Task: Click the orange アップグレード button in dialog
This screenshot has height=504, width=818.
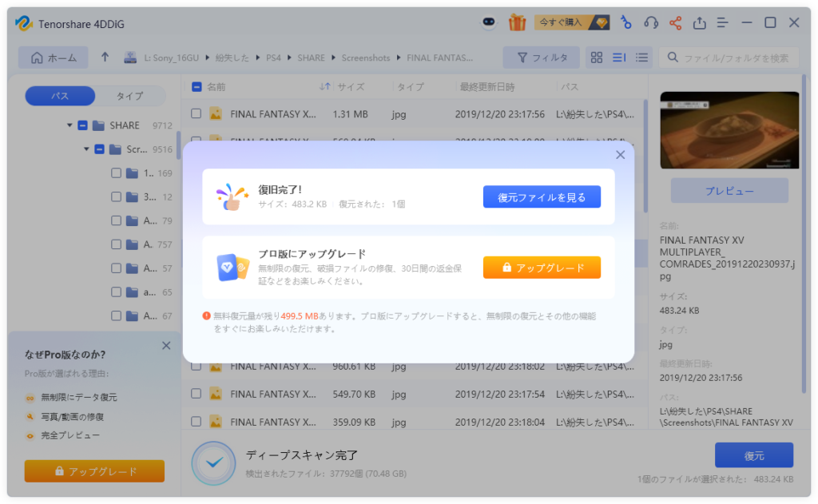Action: 542,268
